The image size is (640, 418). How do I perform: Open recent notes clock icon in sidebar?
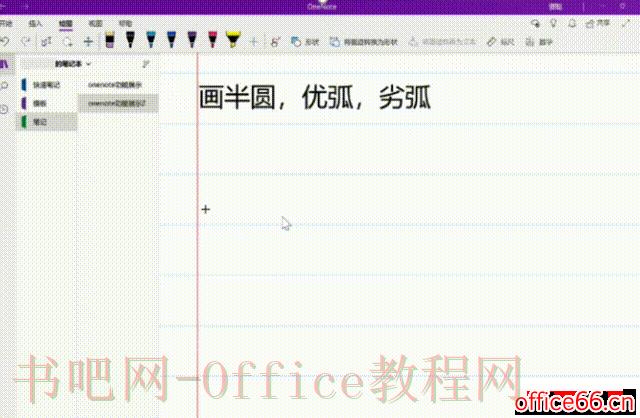tap(4, 109)
